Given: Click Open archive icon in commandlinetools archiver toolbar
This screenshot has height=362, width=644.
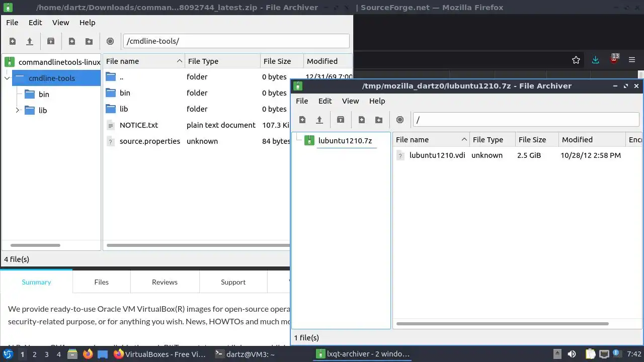Looking at the screenshot, I should 30,41.
